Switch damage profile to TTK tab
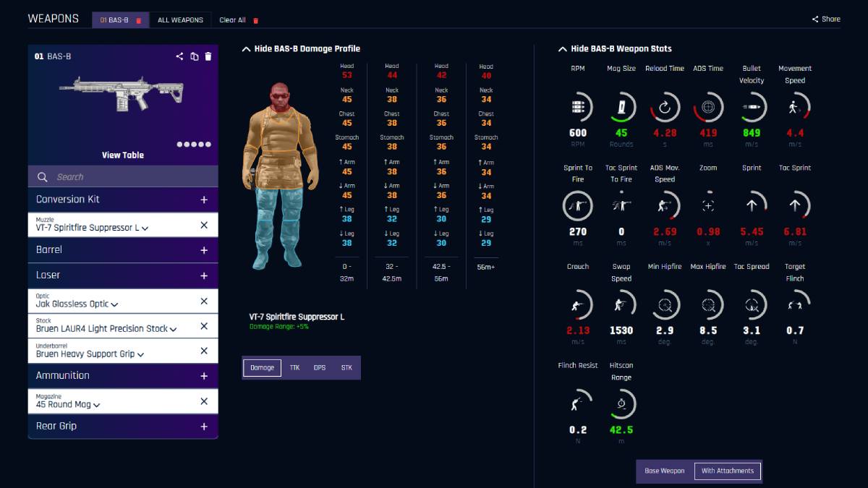 pyautogui.click(x=294, y=367)
